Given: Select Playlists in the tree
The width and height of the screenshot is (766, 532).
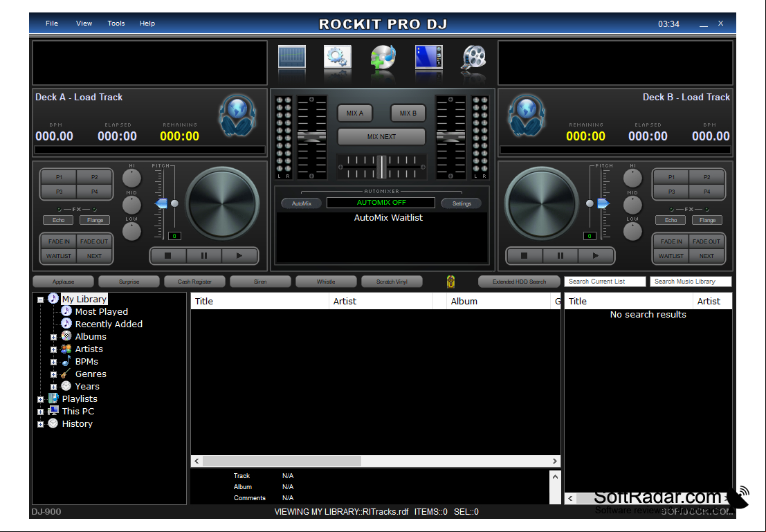Looking at the screenshot, I should [x=80, y=398].
